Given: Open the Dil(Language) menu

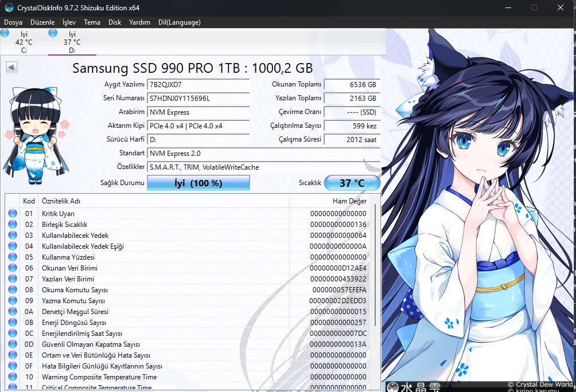Looking at the screenshot, I should pyautogui.click(x=180, y=22).
